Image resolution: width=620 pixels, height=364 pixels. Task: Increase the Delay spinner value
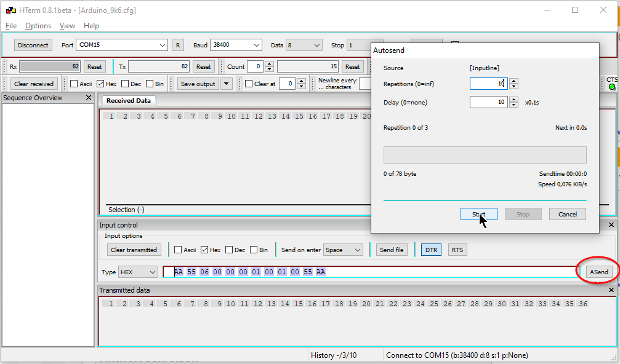513,100
